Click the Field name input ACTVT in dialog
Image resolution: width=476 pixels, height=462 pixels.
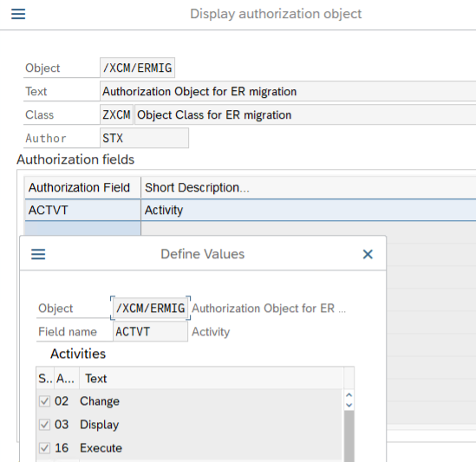coord(151,331)
